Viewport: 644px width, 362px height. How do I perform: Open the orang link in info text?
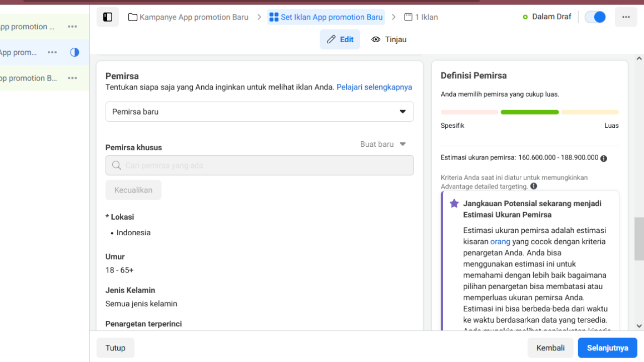click(x=500, y=241)
